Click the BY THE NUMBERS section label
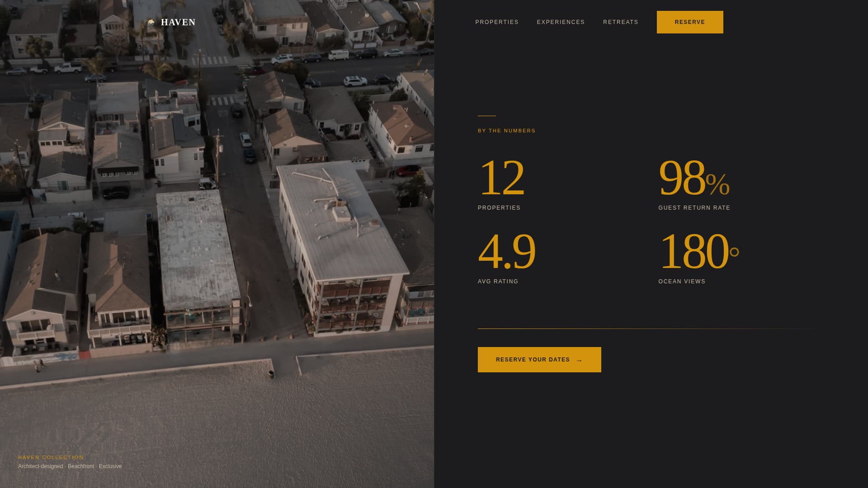868x488 pixels. coord(507,131)
